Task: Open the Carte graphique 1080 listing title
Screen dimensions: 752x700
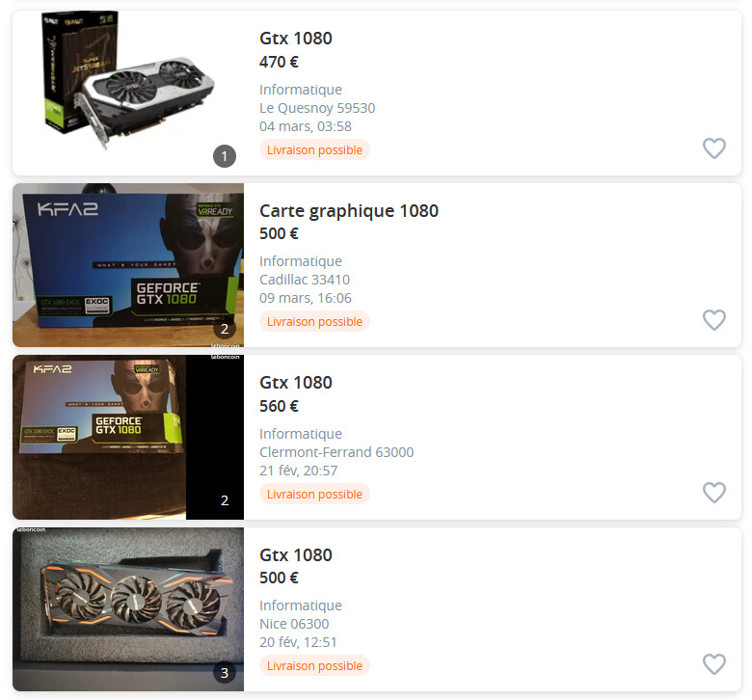Action: [349, 210]
